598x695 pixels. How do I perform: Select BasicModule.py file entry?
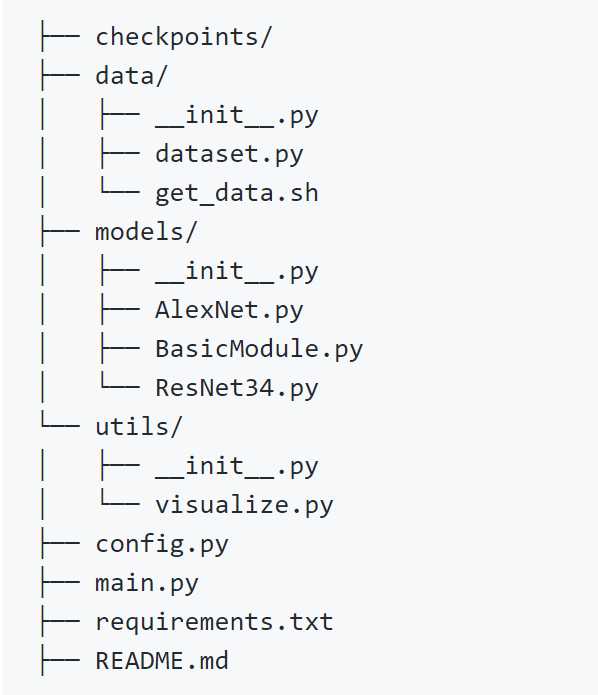[259, 349]
